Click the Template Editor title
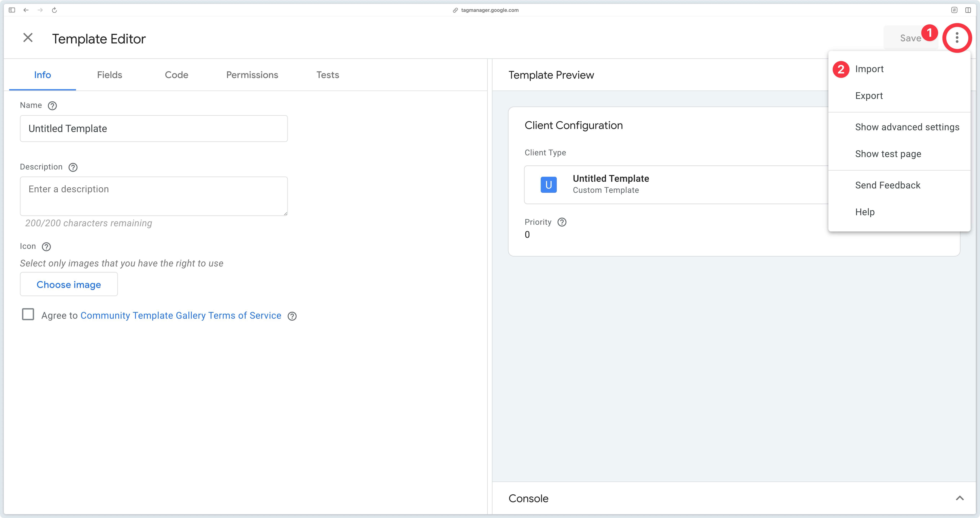This screenshot has width=980, height=518. pyautogui.click(x=99, y=39)
